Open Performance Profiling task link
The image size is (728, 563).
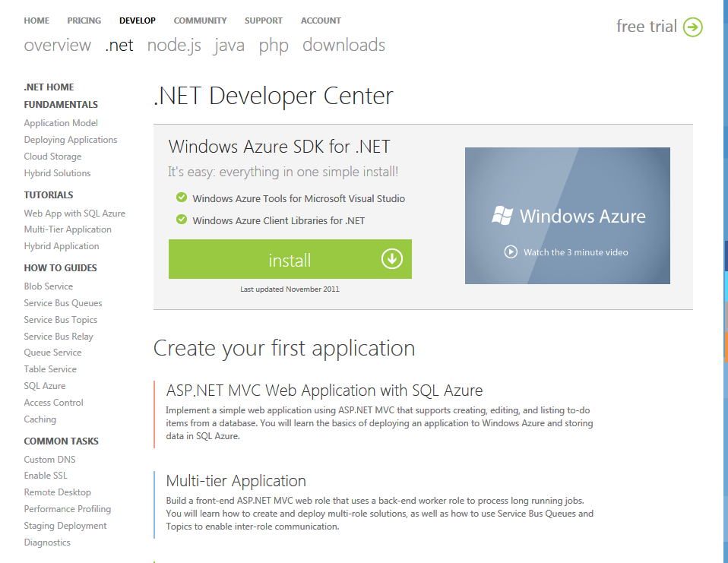pos(68,509)
